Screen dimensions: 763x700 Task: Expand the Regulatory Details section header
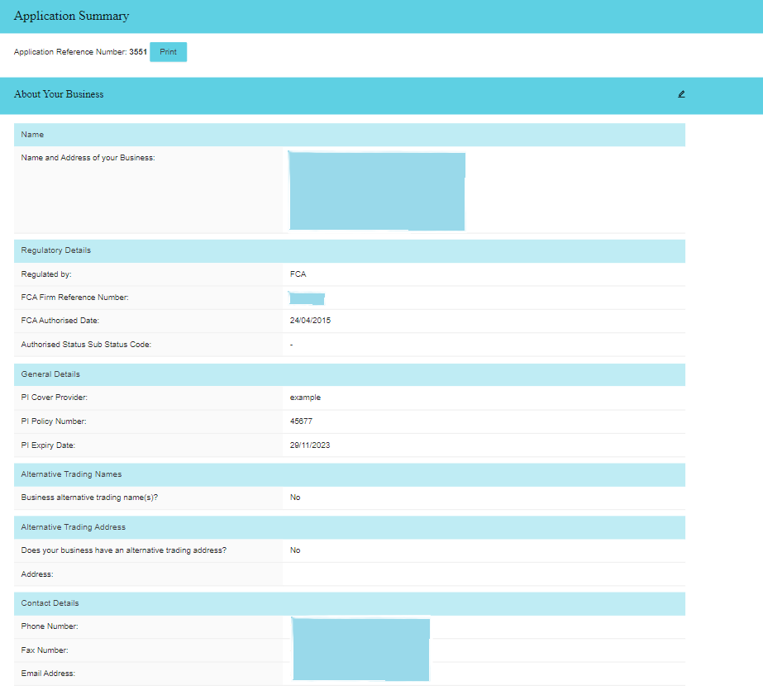(x=347, y=250)
